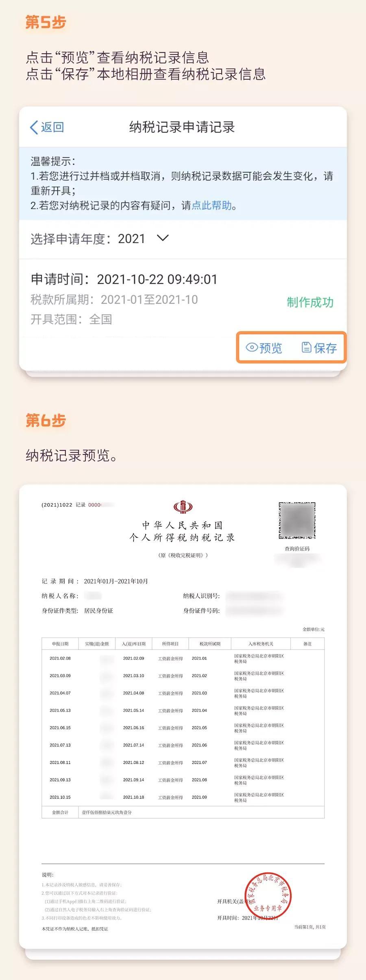Click the eye icon for 预览
The height and width of the screenshot is (980, 366).
tap(252, 347)
